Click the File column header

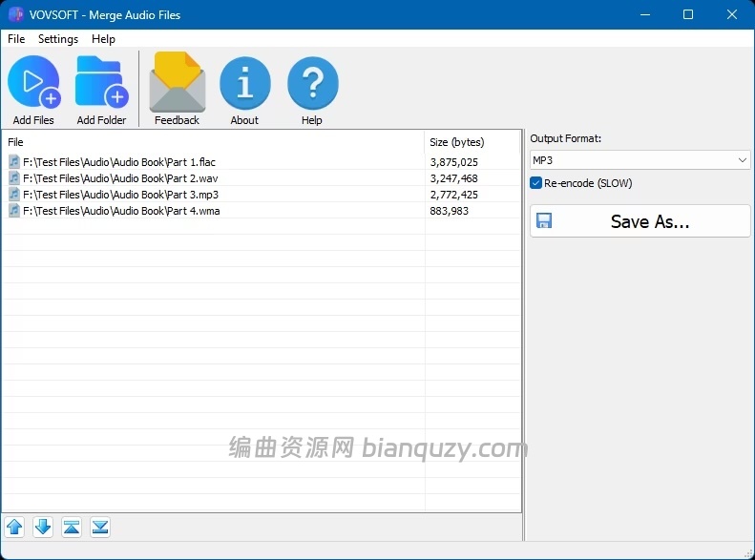214,142
